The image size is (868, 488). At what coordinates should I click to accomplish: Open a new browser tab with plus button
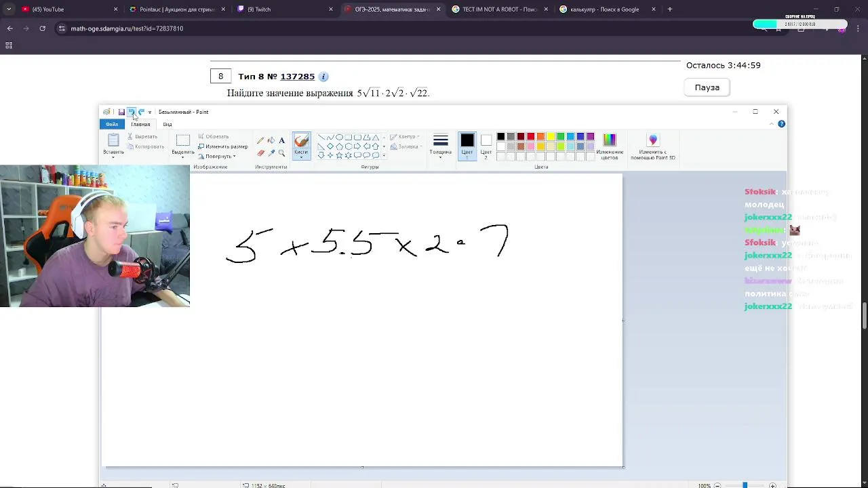coord(670,9)
